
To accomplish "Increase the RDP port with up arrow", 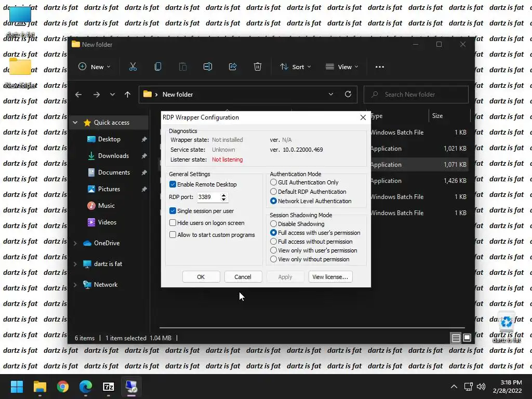I will coord(223,195).
